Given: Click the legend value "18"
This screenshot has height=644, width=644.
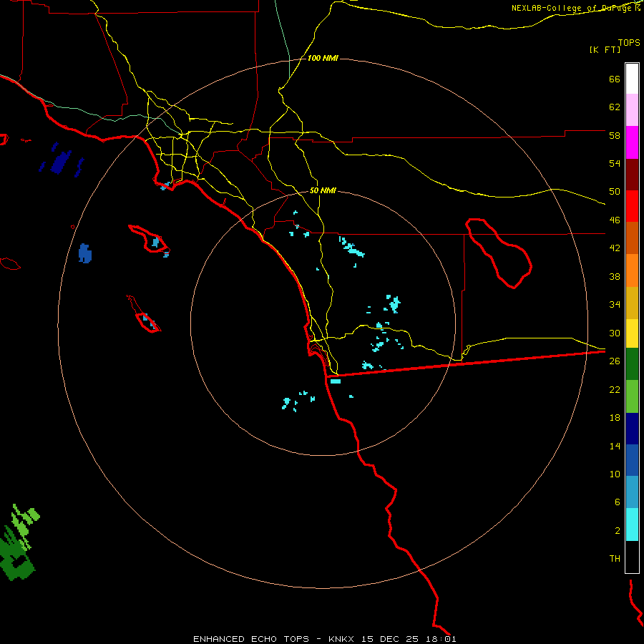Looking at the screenshot, I should point(615,418).
